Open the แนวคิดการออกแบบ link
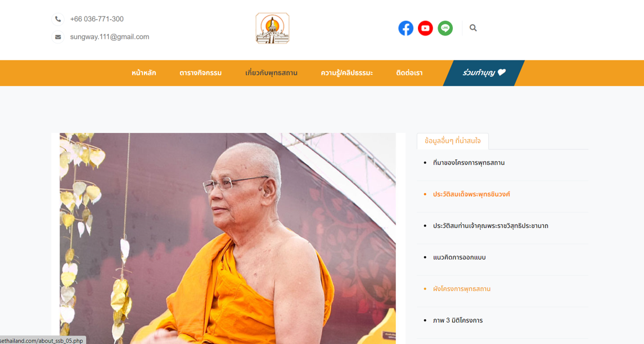 point(459,257)
